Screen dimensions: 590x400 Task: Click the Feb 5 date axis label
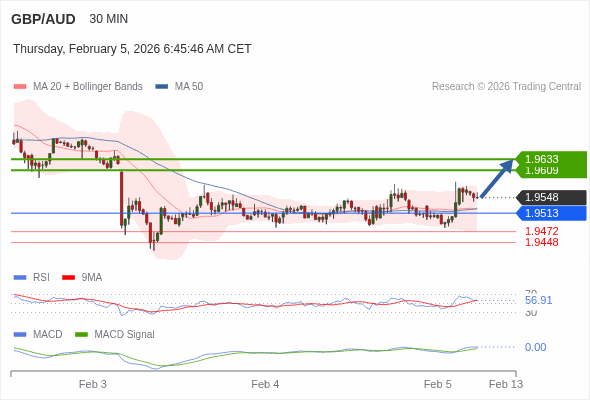(x=438, y=384)
